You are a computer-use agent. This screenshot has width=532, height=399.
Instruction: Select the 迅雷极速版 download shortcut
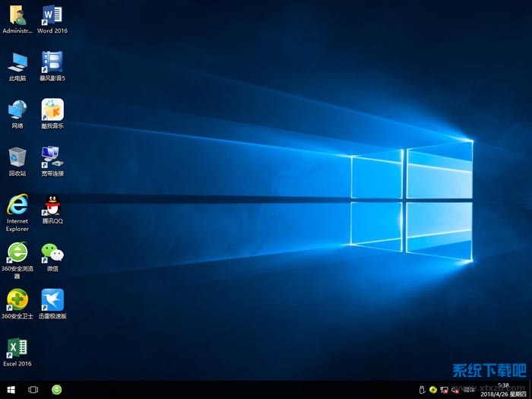[x=52, y=299]
